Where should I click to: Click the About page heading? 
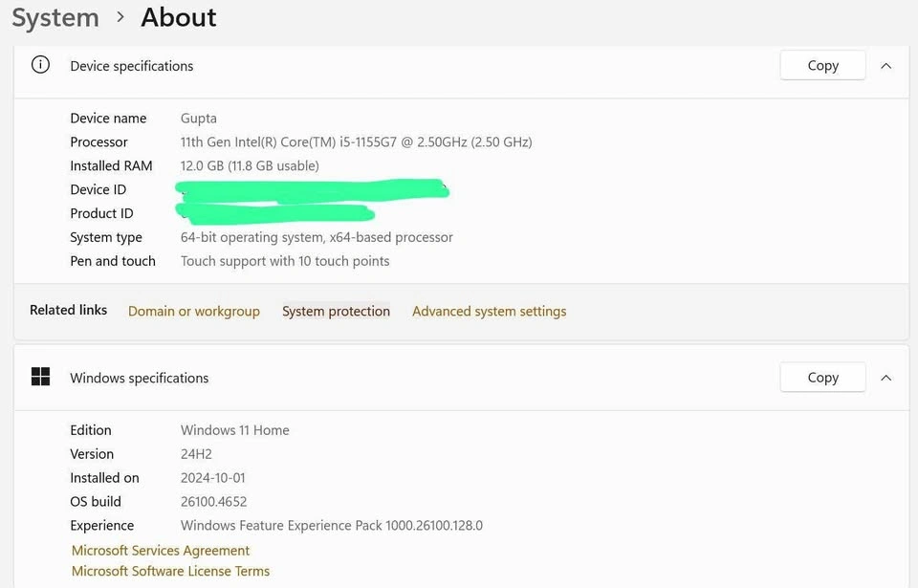(179, 17)
